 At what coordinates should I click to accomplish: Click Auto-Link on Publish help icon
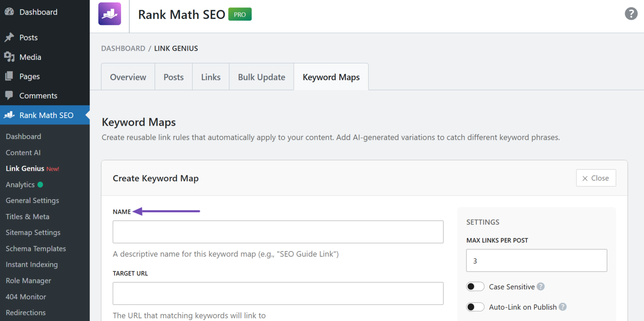pos(563,307)
